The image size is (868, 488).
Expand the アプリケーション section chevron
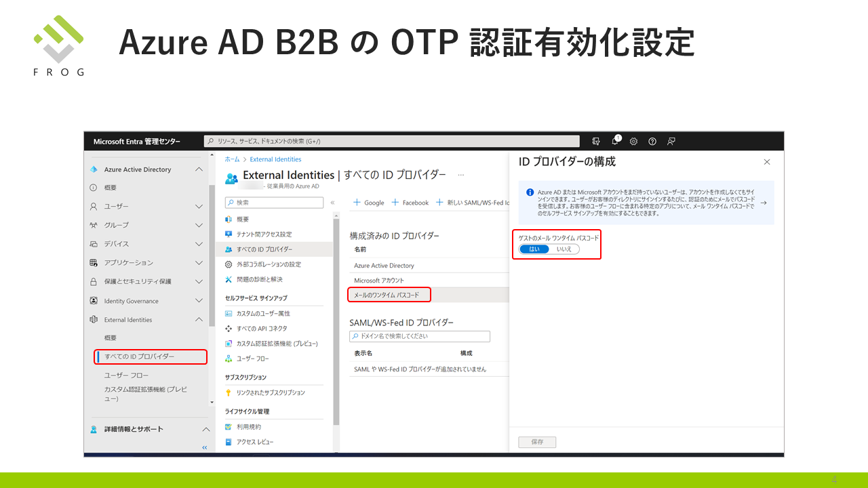click(199, 263)
